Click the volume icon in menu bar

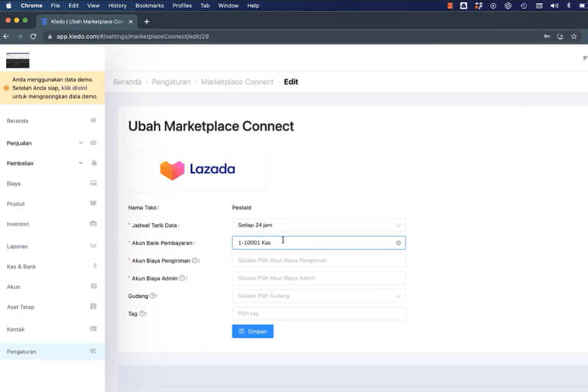point(554,6)
